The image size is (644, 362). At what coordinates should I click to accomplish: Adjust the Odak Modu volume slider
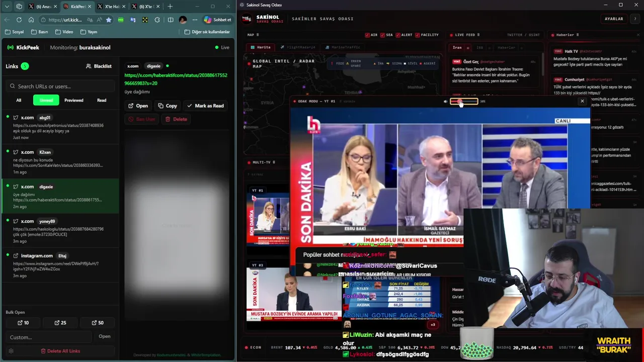pos(464,102)
